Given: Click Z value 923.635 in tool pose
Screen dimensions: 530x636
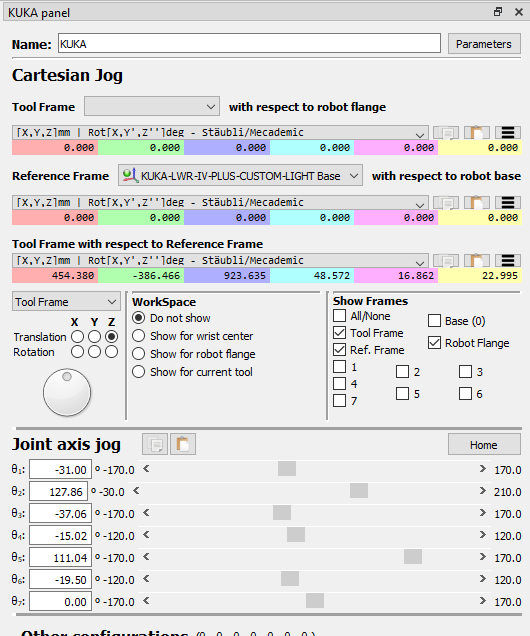Looking at the screenshot, I should (227, 275).
